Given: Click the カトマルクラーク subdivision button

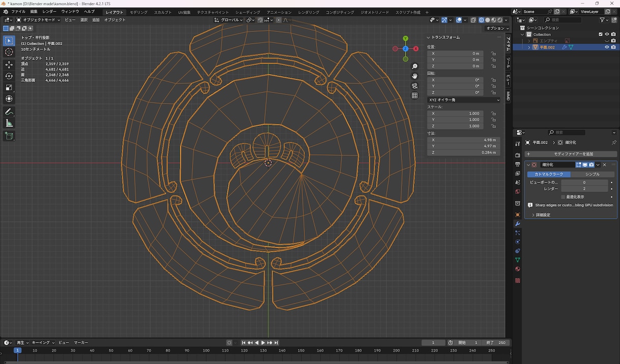Looking at the screenshot, I should click(x=549, y=174).
